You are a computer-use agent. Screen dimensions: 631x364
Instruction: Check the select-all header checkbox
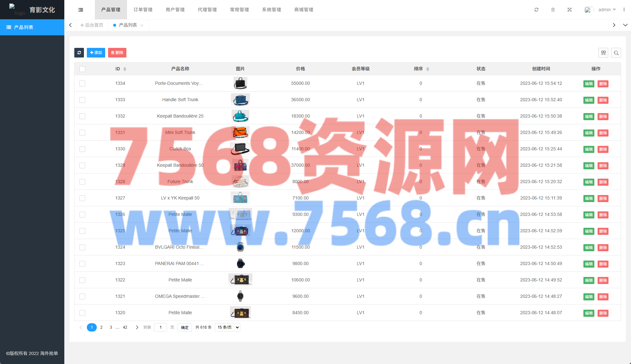[x=82, y=69]
